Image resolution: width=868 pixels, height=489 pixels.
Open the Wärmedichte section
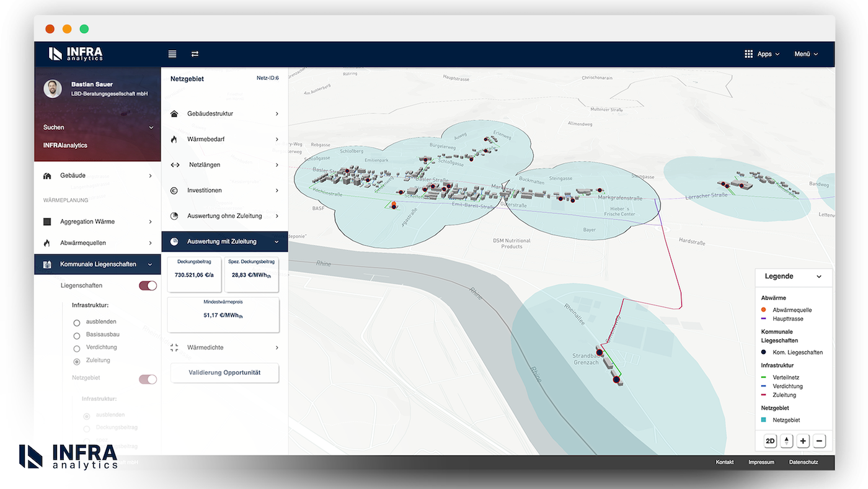click(x=224, y=348)
